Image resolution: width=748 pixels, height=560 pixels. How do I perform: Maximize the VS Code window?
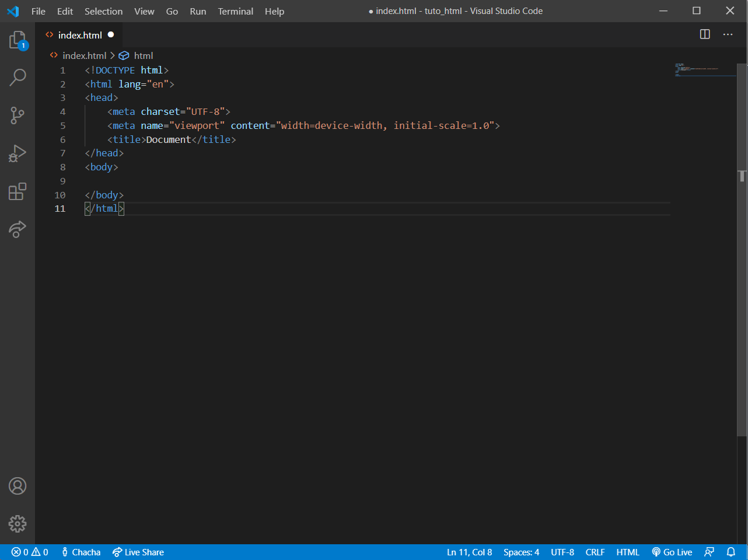[697, 11]
